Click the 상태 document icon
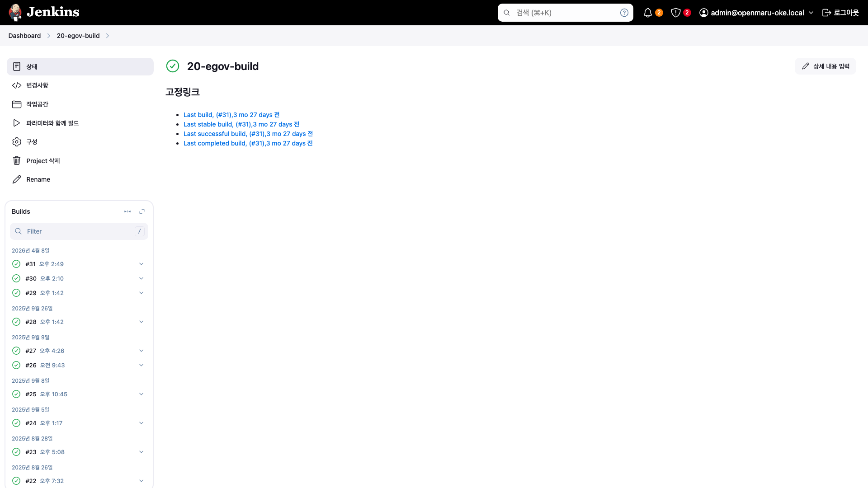This screenshot has width=868, height=488. pyautogui.click(x=17, y=66)
